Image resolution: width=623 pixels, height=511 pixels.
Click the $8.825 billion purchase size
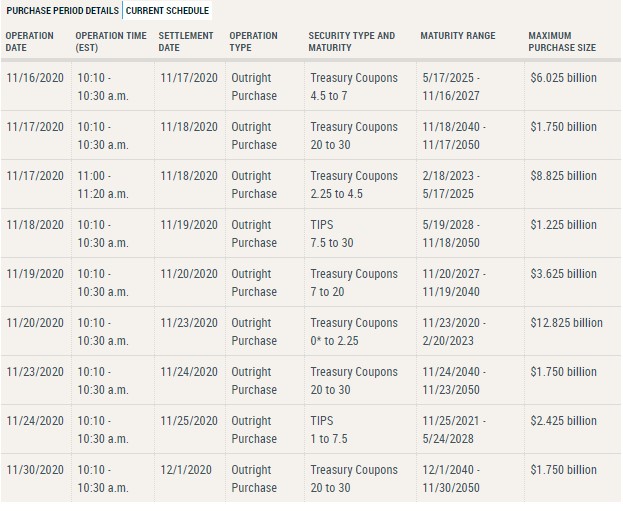click(x=563, y=176)
